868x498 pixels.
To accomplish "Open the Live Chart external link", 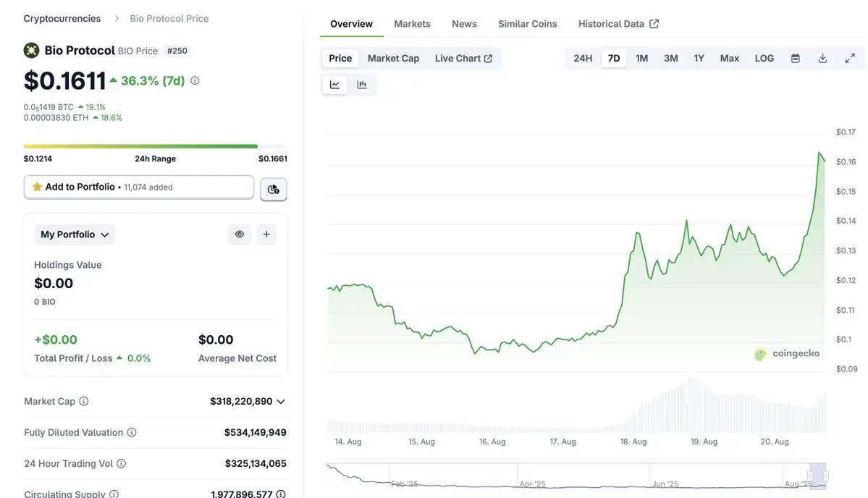I will pyautogui.click(x=463, y=58).
